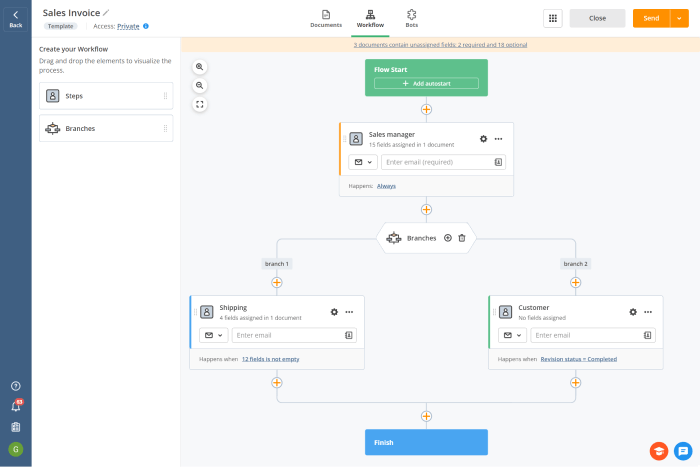Open Customer step more options
Screen dimensions: 700x467
(x=648, y=312)
